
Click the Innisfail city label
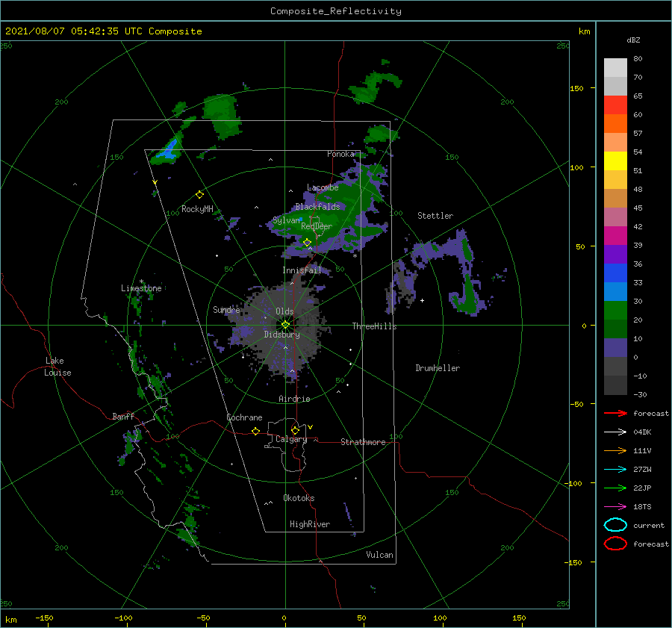(x=302, y=270)
